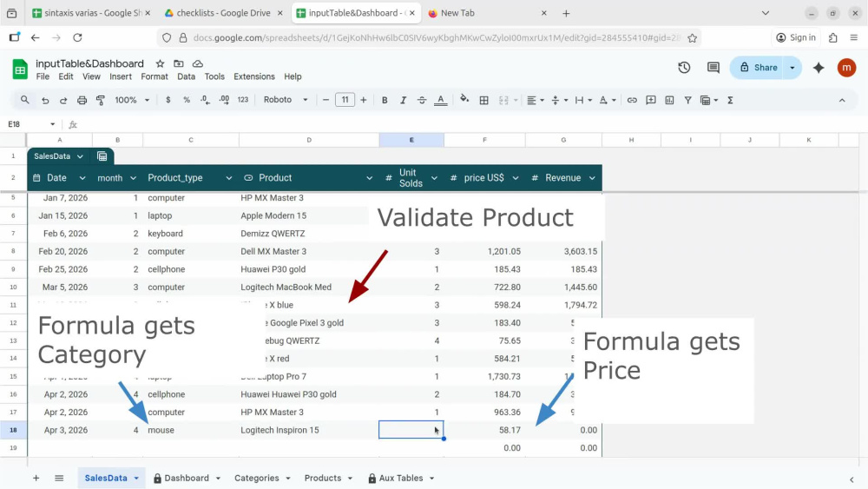Open horizontal align options
Screen dimensions: 868x489
(x=535, y=100)
